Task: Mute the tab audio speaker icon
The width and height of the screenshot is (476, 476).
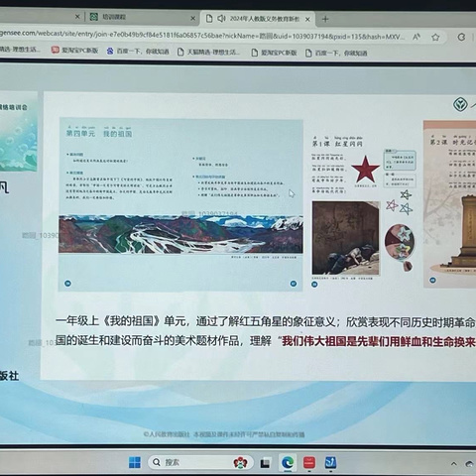Action: pos(221,18)
